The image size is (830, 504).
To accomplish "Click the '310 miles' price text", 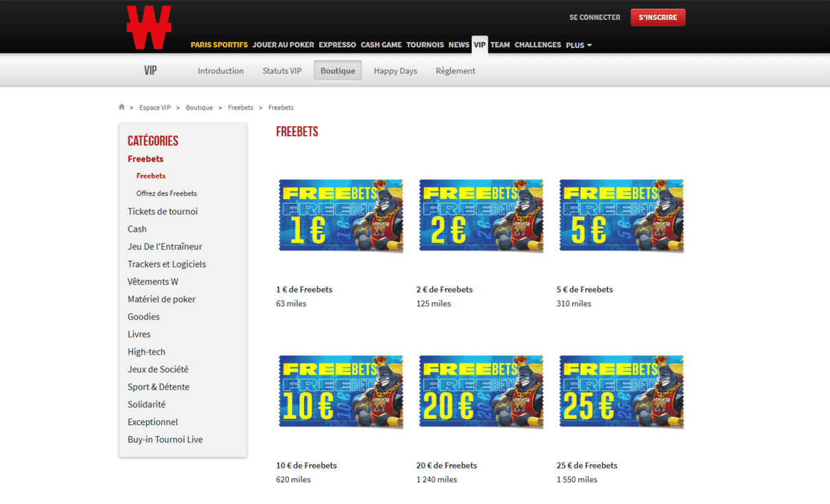I will [x=573, y=304].
